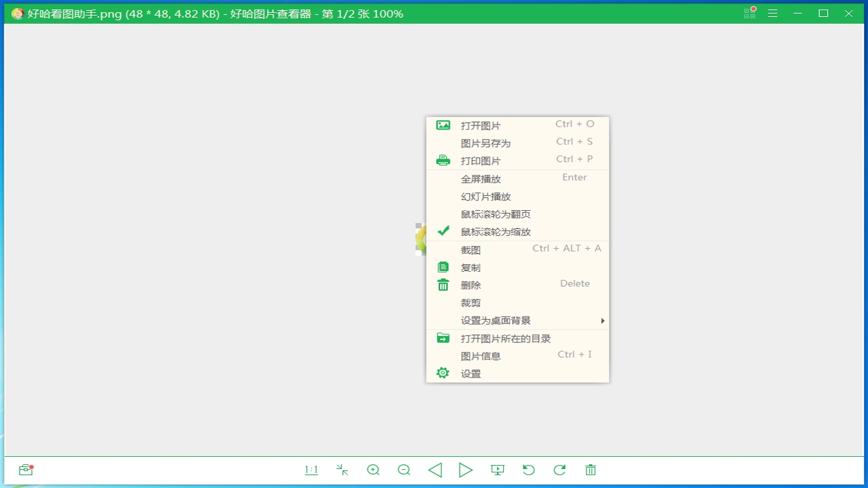Enable 鼠标滚轮为翻页 scroll mode
The width and height of the screenshot is (868, 488).
(x=496, y=214)
